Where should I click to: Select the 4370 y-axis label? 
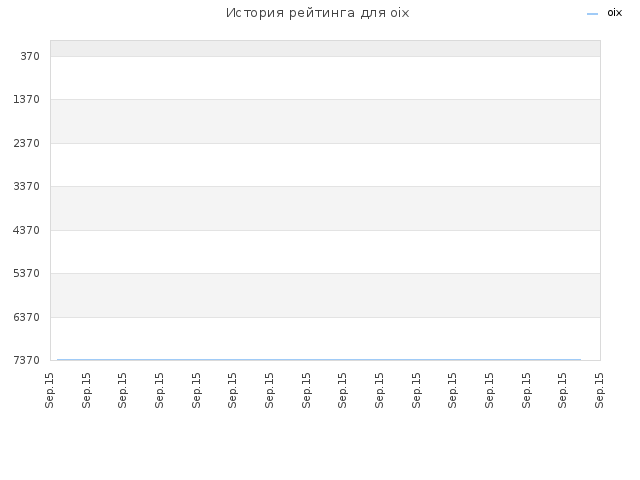(27, 230)
